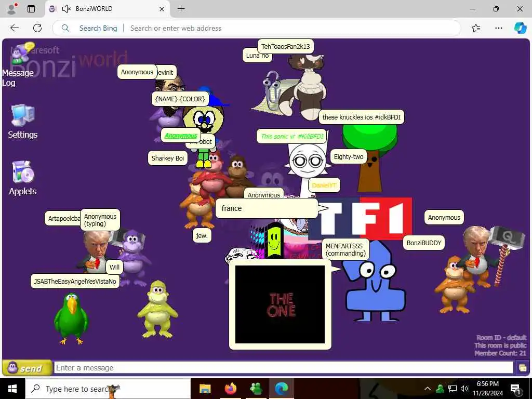
Task: Click the address bar search field
Action: [x=257, y=28]
